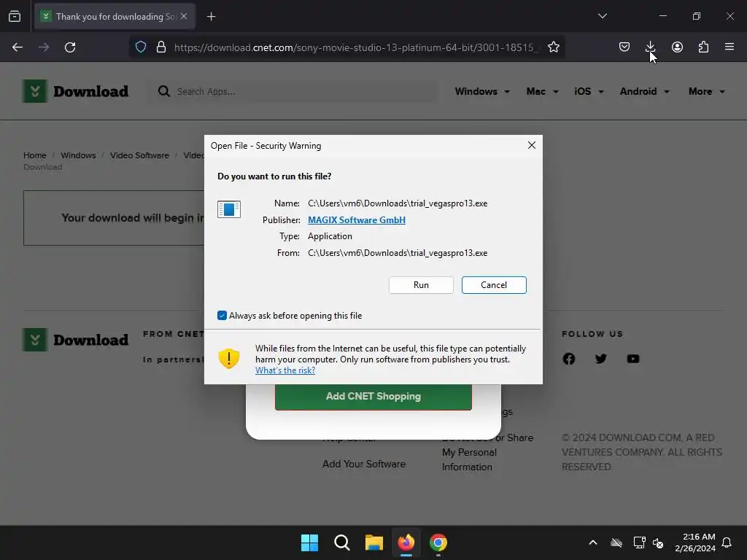Cancel the Open File security warning
The image size is (747, 560).
(494, 285)
